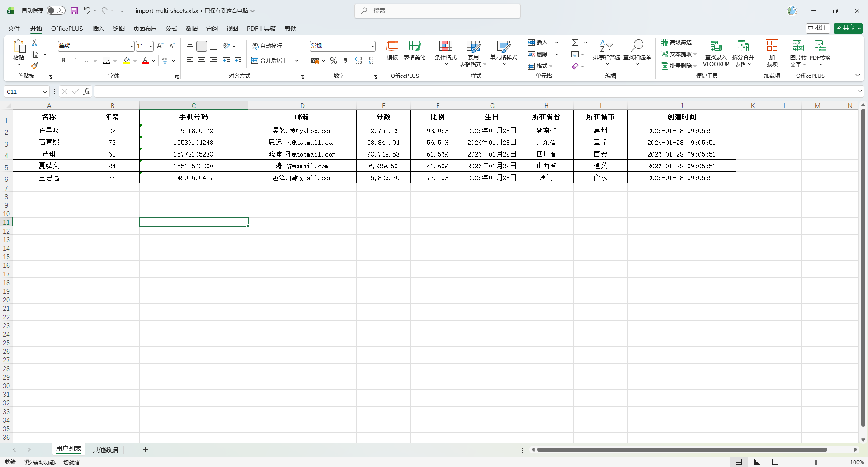Expand the number format combo box
This screenshot has width=868, height=467.
[373, 46]
